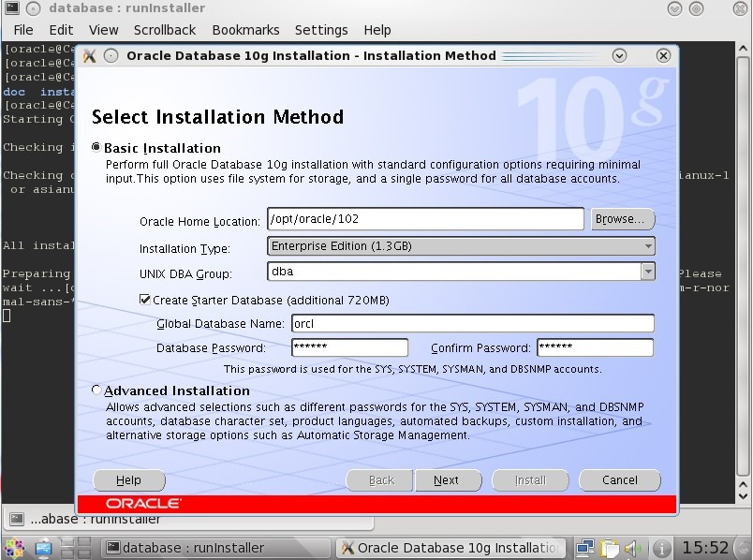Open the Scrollback menu in Konsole
This screenshot has width=753, height=560.
(165, 30)
